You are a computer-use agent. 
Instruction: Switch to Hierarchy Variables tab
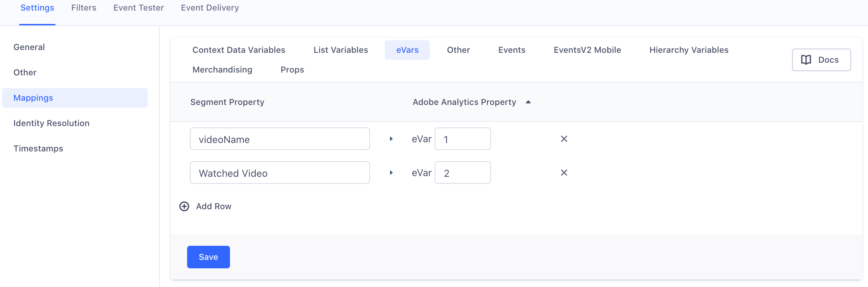(689, 50)
